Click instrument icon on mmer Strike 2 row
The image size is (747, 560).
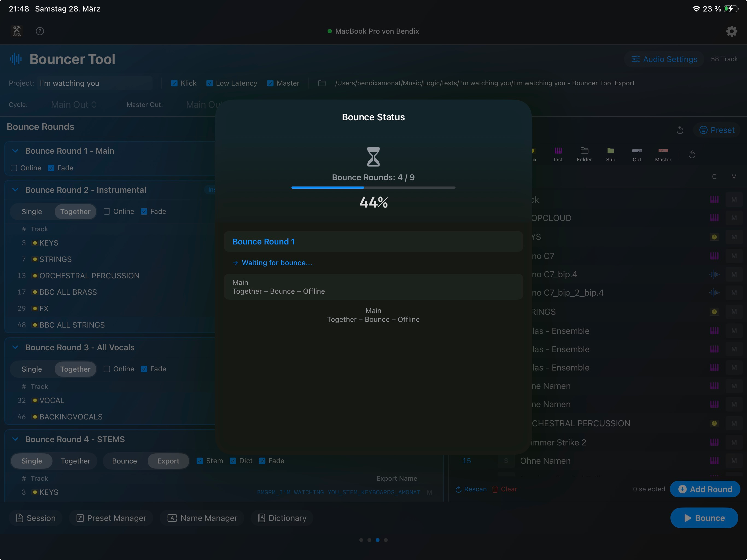coord(714,442)
